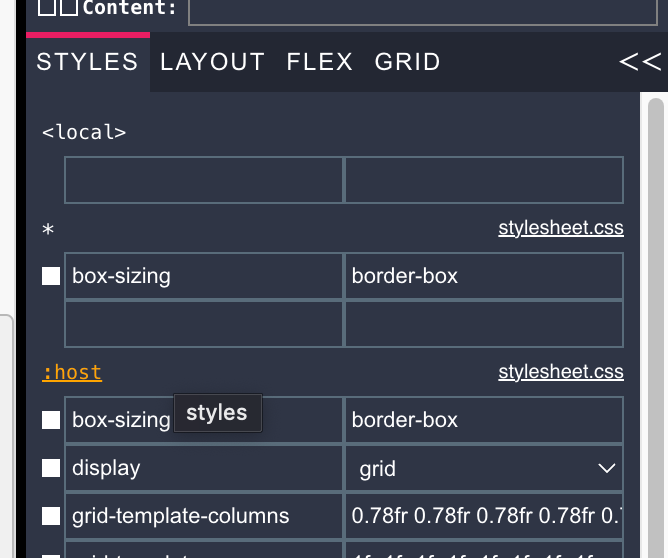Image resolution: width=668 pixels, height=558 pixels.
Task: Switch to the STYLES tab
Action: (87, 62)
